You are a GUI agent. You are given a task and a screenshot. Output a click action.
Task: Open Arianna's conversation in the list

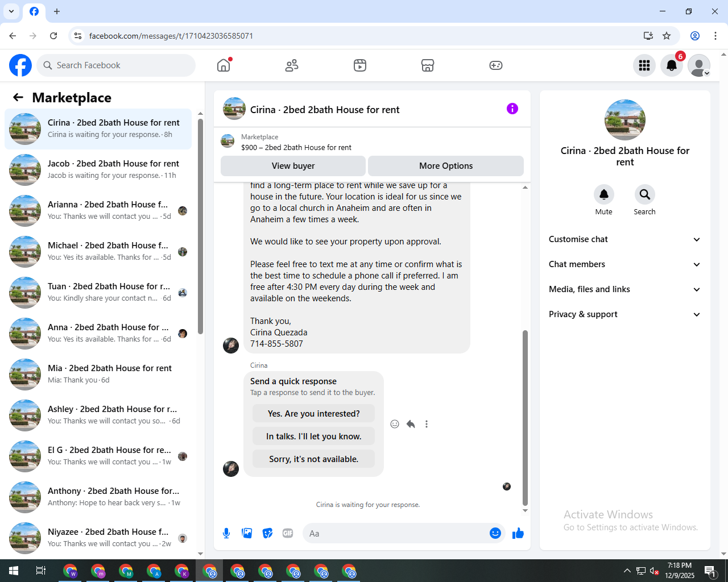pyautogui.click(x=98, y=211)
